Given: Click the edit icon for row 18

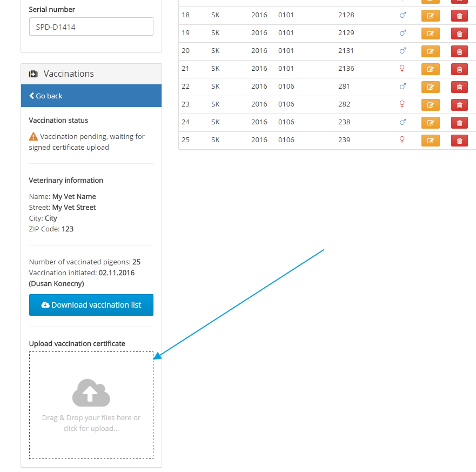Looking at the screenshot, I should pos(430,16).
